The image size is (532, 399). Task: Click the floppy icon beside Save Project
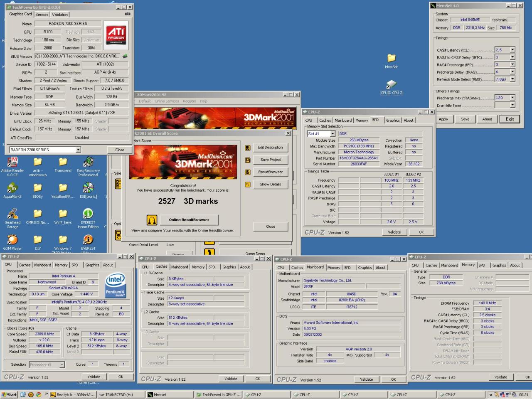point(248,160)
